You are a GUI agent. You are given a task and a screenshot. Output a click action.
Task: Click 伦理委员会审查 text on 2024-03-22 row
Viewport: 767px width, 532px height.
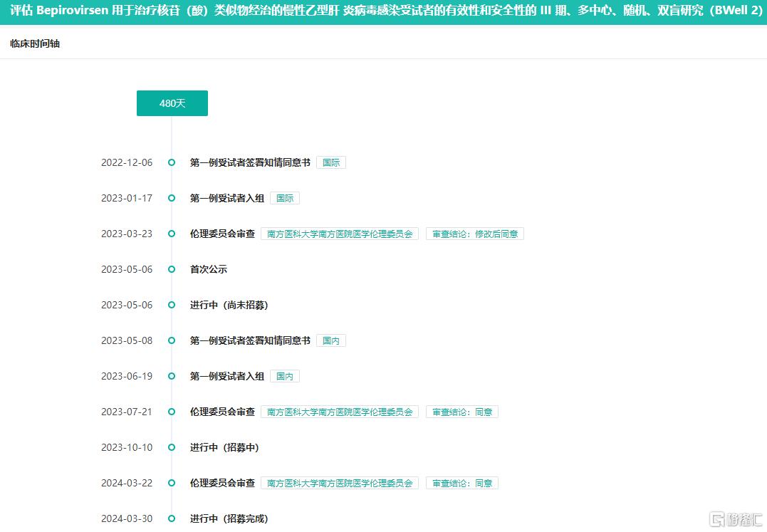(x=223, y=483)
